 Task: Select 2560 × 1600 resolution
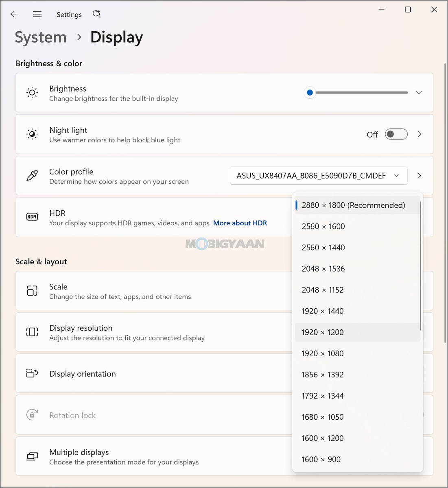coord(358,227)
